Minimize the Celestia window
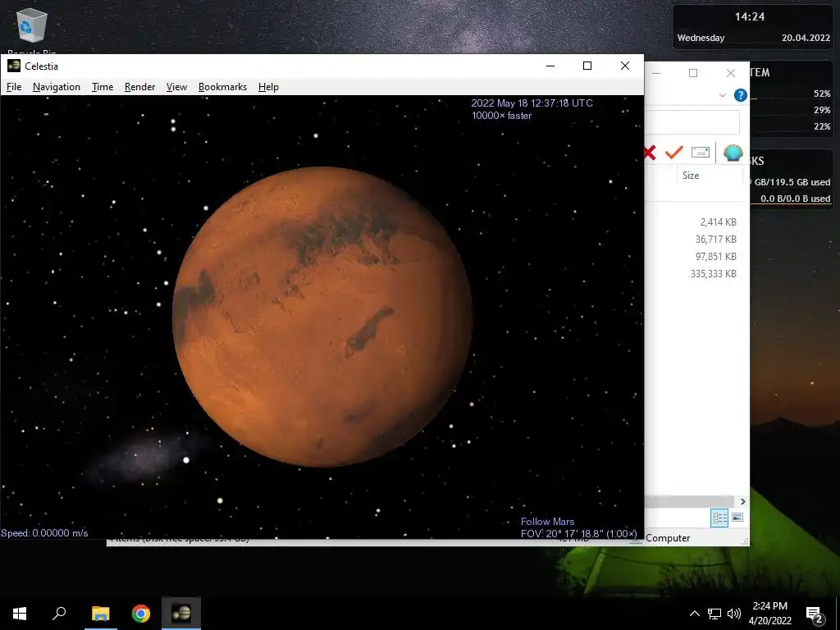Image resolution: width=840 pixels, height=630 pixels. pos(550,66)
